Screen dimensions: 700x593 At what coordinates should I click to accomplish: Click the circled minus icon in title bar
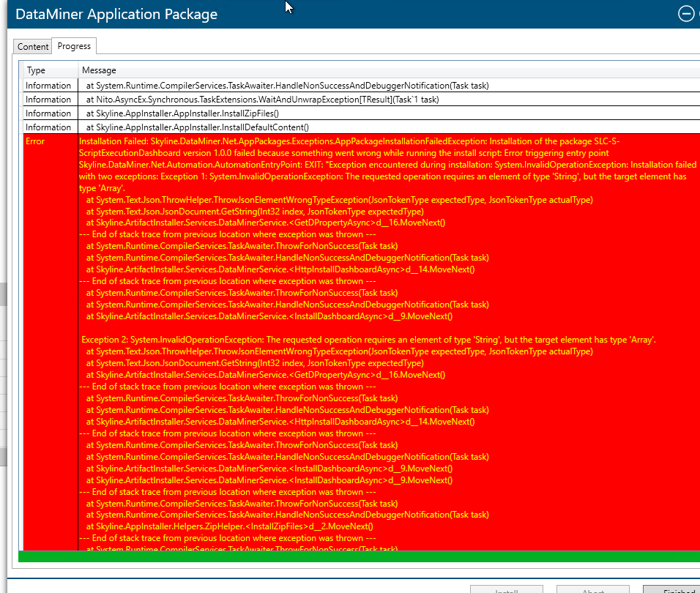tap(685, 13)
